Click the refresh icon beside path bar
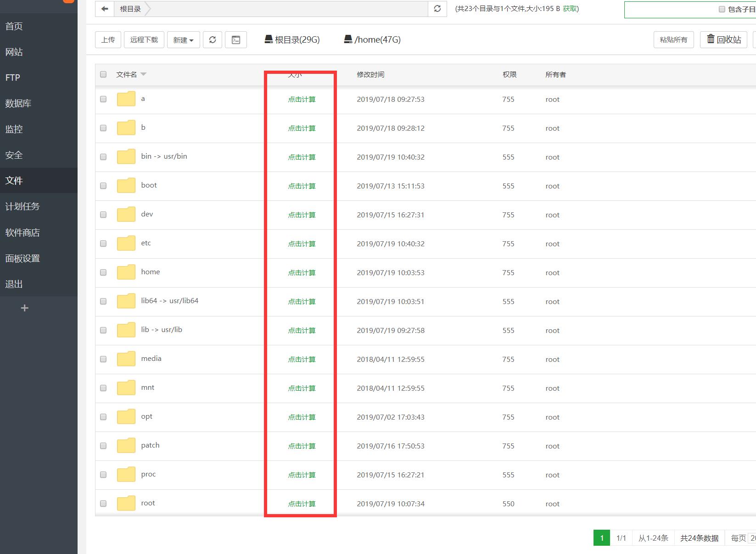 [x=437, y=9]
